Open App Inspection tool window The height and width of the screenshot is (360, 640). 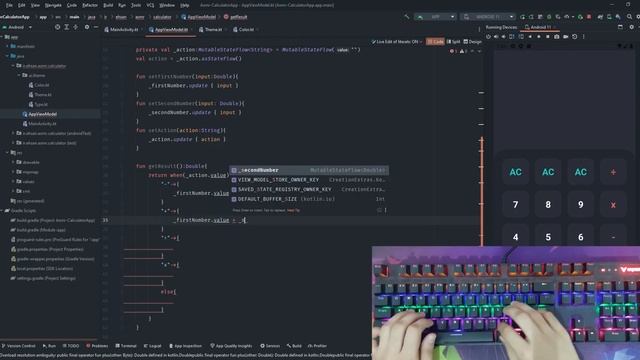(x=186, y=346)
